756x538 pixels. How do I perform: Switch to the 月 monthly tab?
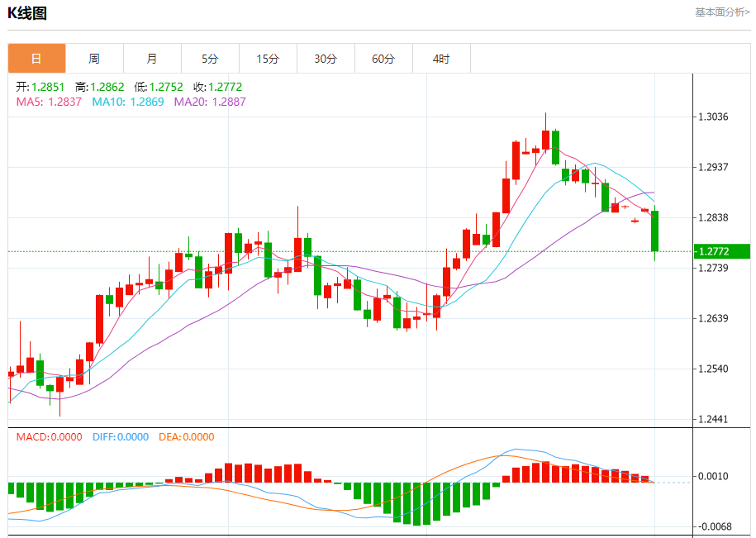[152, 59]
